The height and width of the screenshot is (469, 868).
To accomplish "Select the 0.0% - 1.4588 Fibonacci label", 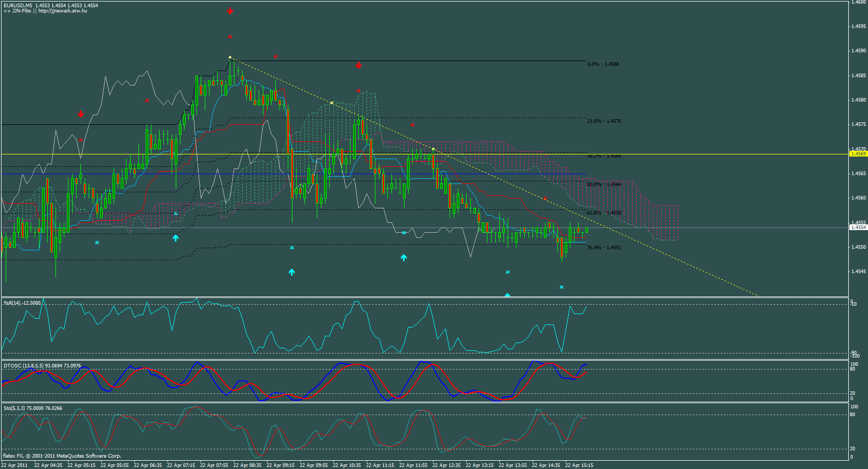I will point(603,64).
